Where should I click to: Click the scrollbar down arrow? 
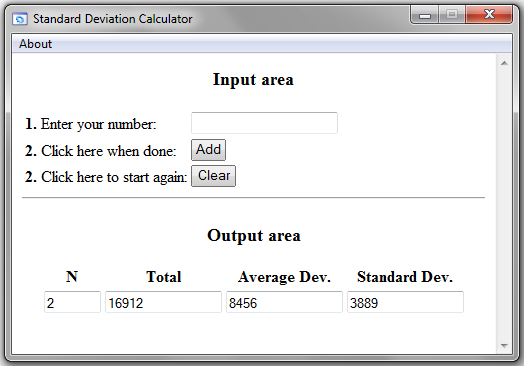pos(504,346)
